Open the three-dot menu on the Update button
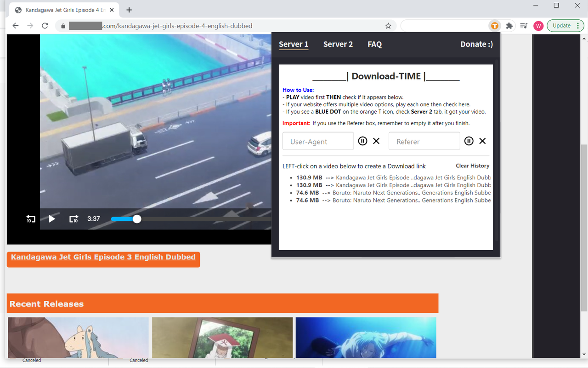This screenshot has width=588, height=368. pos(577,25)
